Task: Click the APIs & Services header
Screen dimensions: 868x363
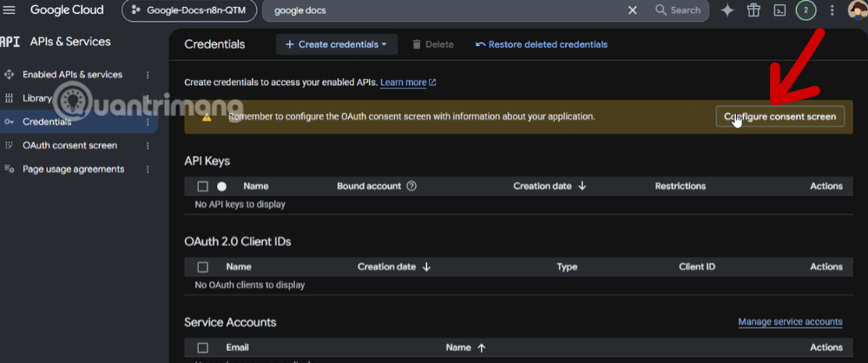Action: pyautogui.click(x=70, y=42)
